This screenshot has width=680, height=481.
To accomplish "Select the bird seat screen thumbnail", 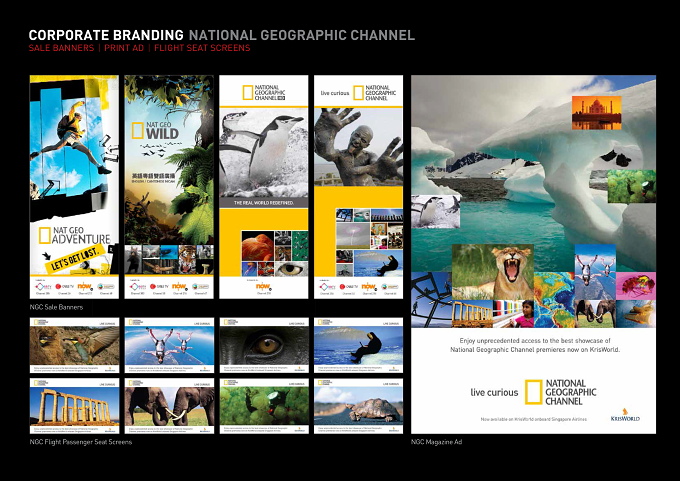I will pos(74,345).
